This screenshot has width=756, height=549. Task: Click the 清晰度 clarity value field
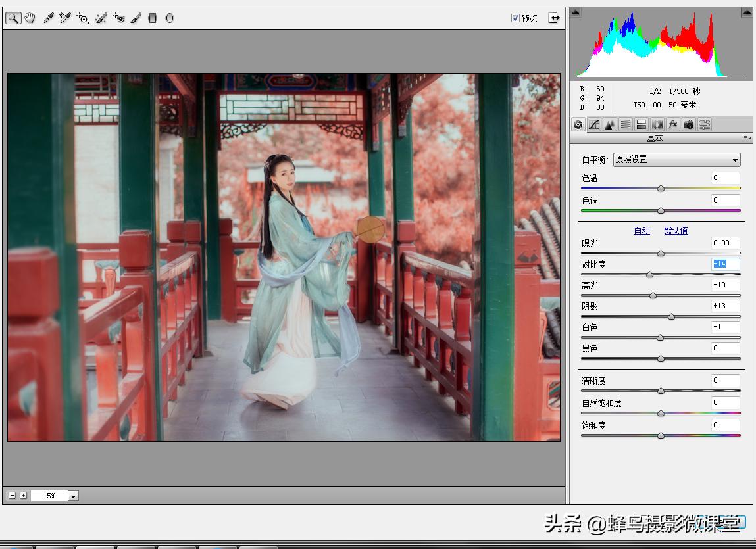pyautogui.click(x=725, y=381)
